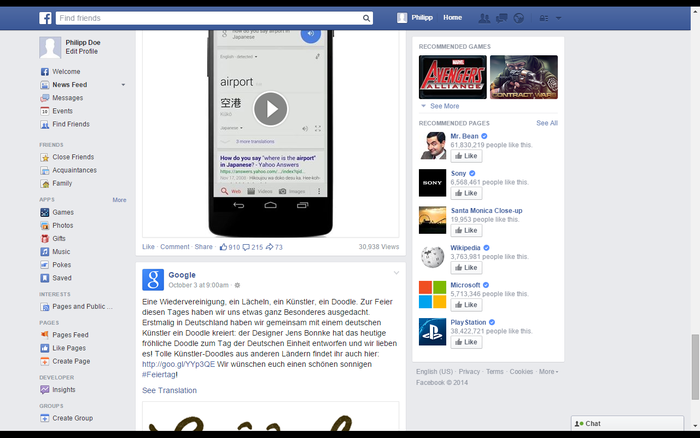
Task: Like the Wikipedia page
Action: coord(466,268)
